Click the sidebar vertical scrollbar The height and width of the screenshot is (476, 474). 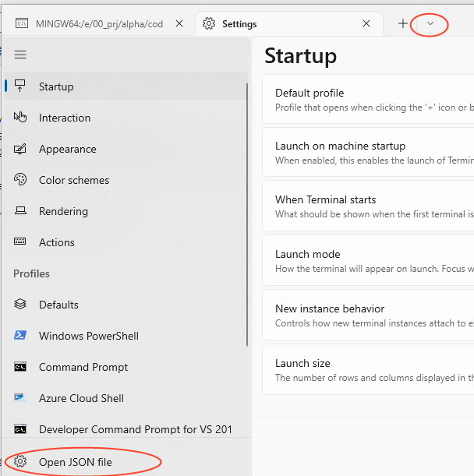click(x=248, y=210)
